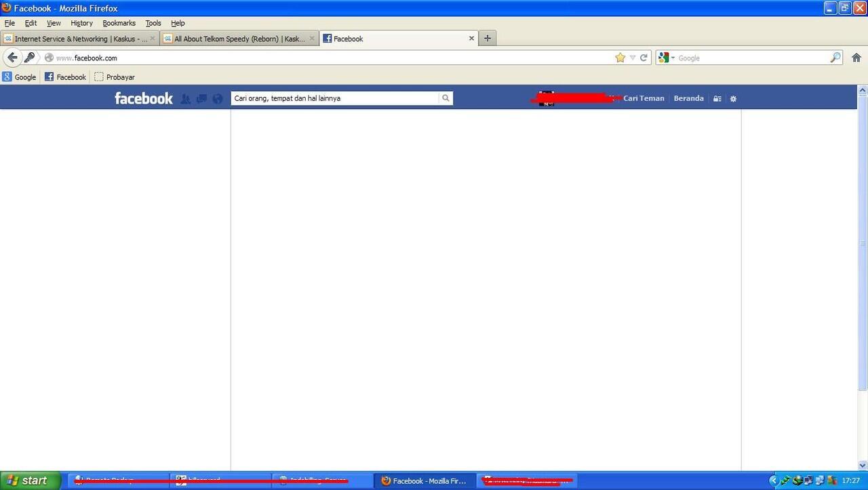Close the Facebook tab
868x490 pixels.
tap(472, 39)
